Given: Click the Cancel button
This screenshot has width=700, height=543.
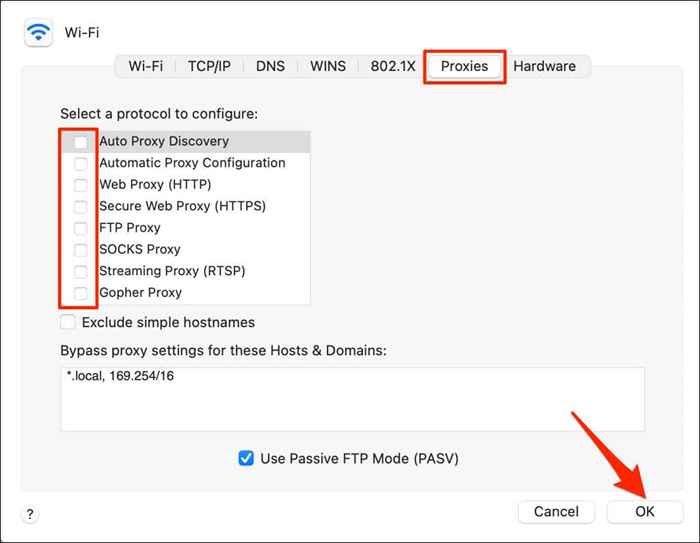Looking at the screenshot, I should pyautogui.click(x=556, y=511).
